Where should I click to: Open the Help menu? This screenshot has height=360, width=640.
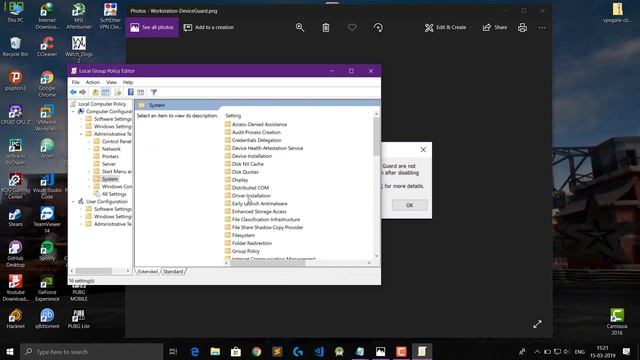click(128, 82)
